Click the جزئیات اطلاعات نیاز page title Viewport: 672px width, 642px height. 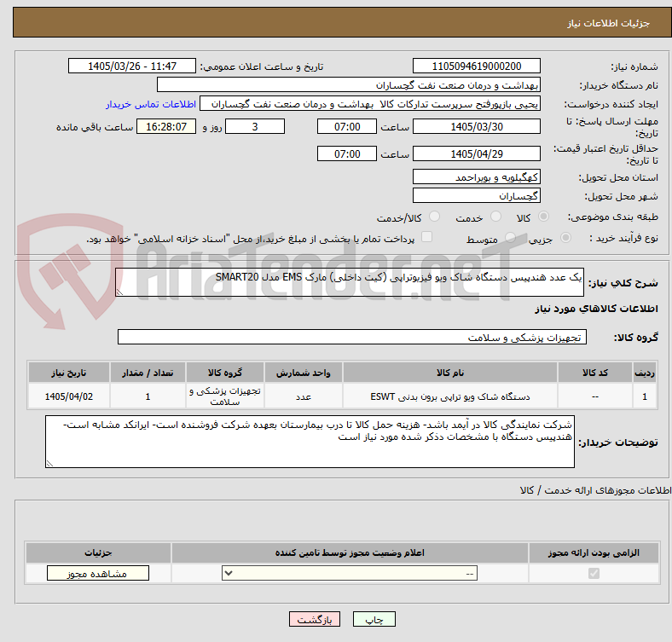coord(609,23)
